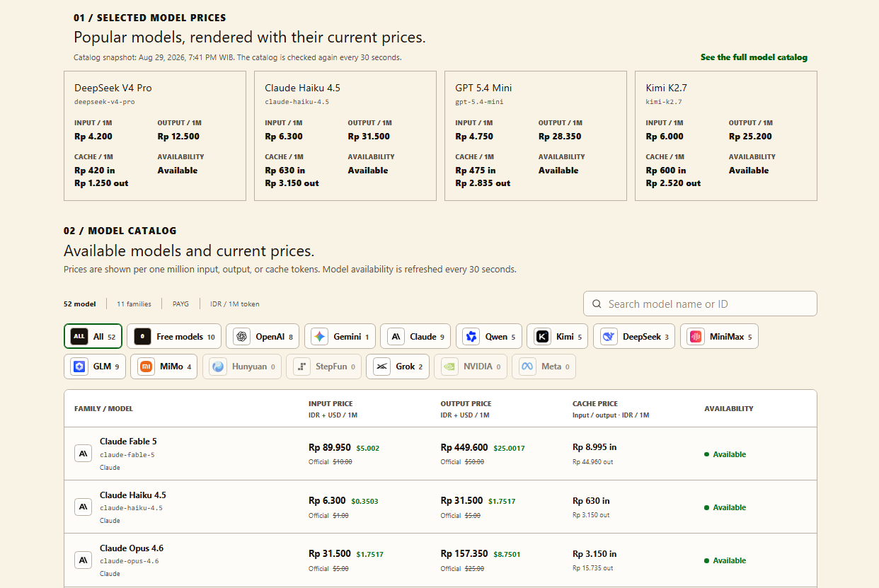This screenshot has height=588, width=879.
Task: Show only Kimi models
Action: click(x=558, y=337)
